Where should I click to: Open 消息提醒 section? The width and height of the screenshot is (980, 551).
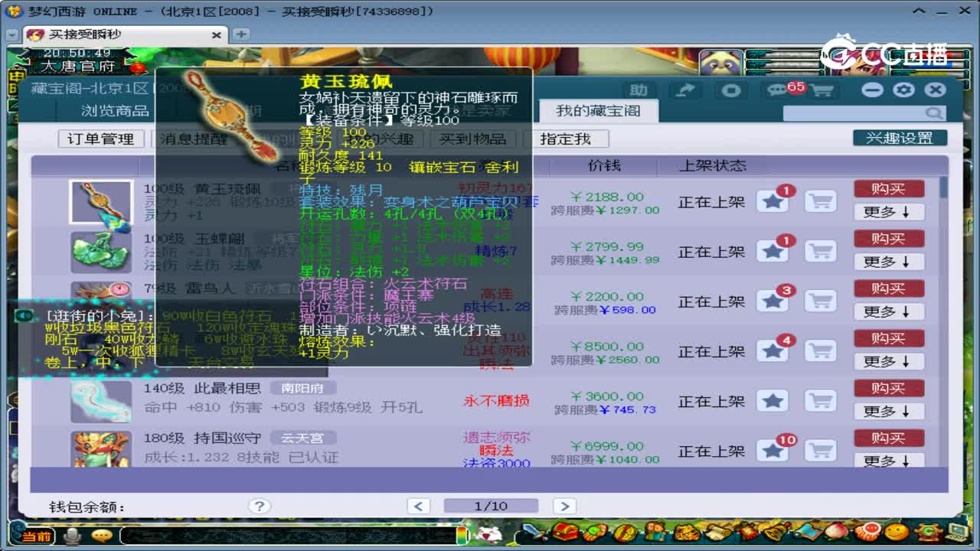click(193, 139)
